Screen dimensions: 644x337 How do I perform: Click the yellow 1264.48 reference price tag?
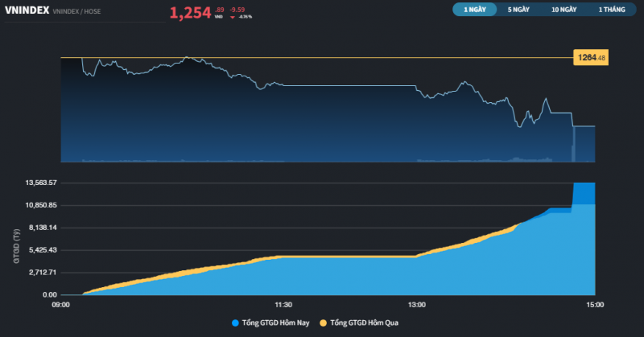(590, 57)
